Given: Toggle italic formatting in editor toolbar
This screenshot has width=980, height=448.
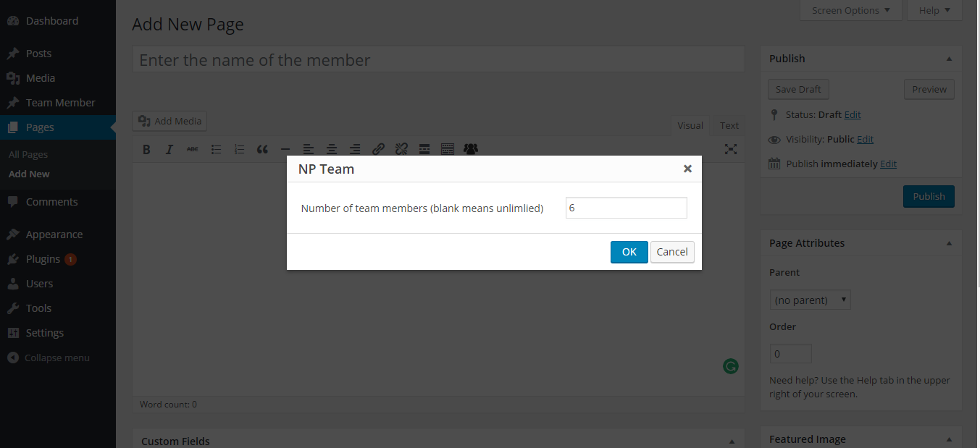Looking at the screenshot, I should click(x=169, y=149).
